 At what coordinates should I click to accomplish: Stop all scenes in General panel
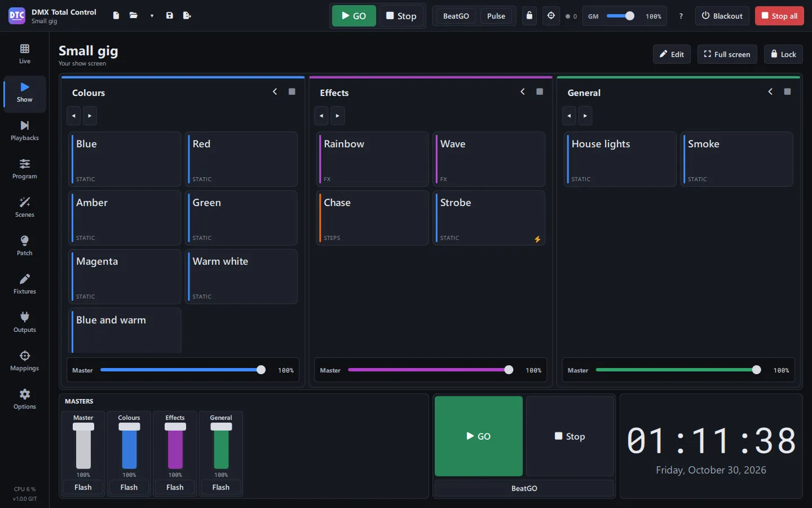787,91
